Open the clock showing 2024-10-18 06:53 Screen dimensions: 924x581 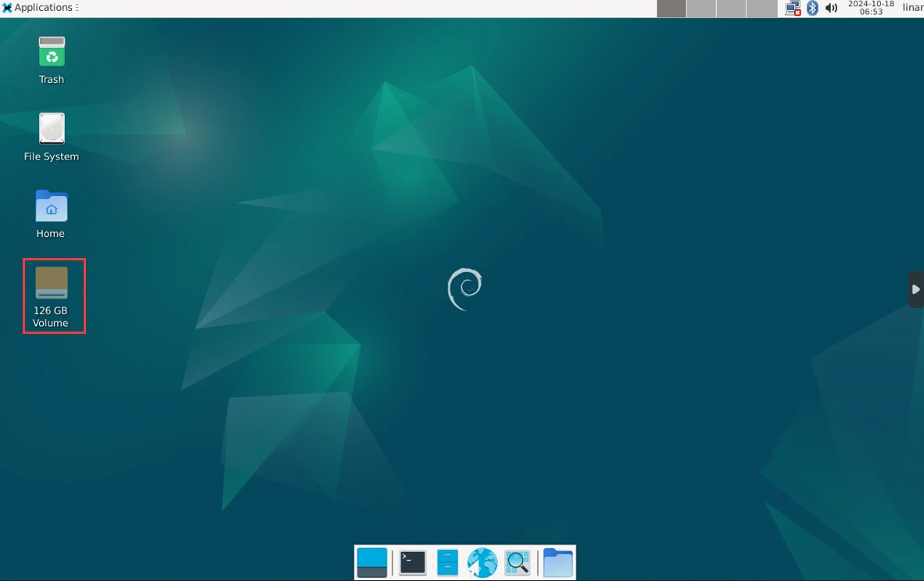click(x=871, y=8)
